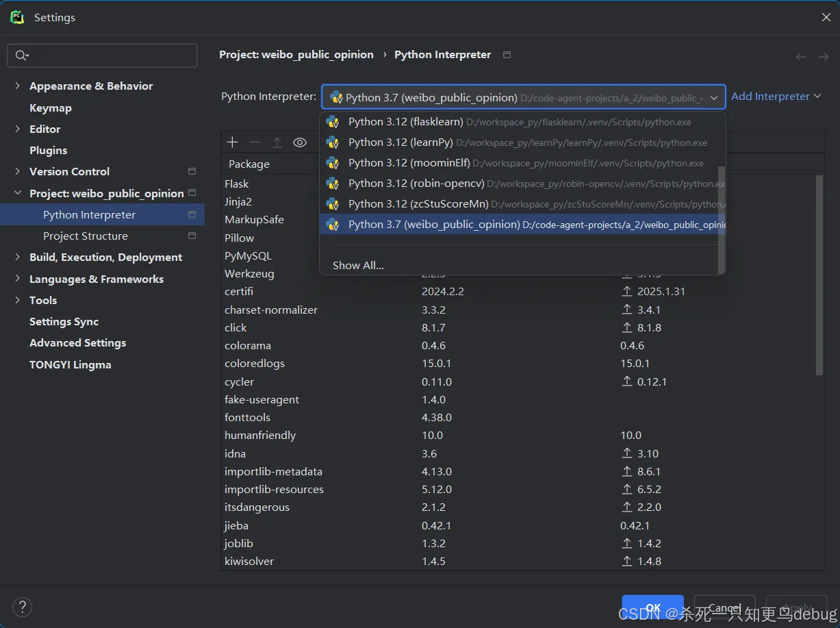Viewport: 840px width, 628px height.
Task: Click Python icon of moominElf interpreter entry
Action: click(333, 163)
